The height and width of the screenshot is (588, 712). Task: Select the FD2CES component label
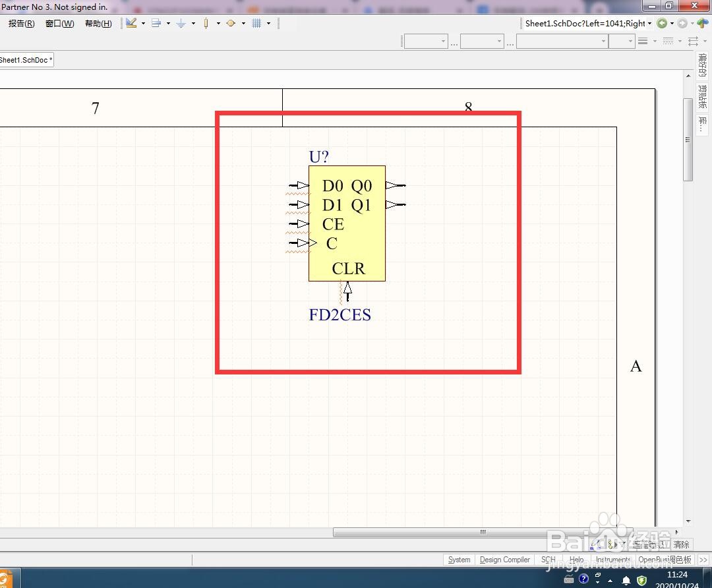tap(340, 314)
